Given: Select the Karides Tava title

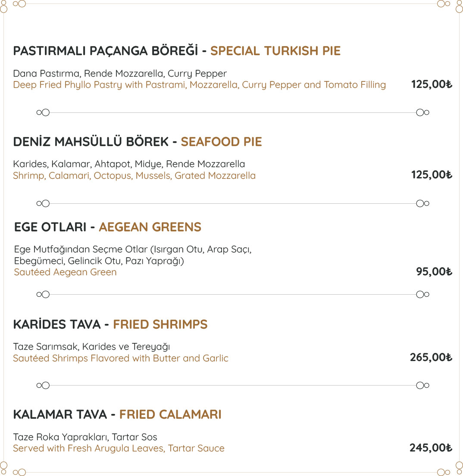Looking at the screenshot, I should pos(57,324).
